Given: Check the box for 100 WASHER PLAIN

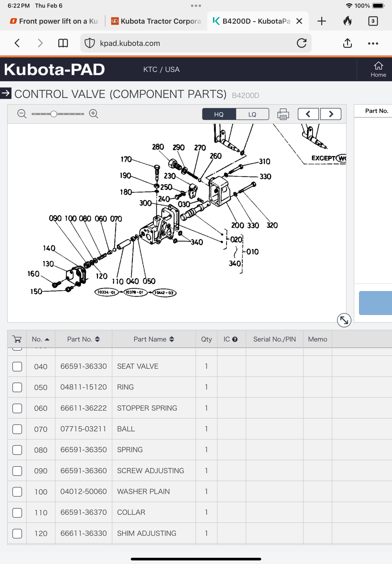Looking at the screenshot, I should click(x=17, y=492).
